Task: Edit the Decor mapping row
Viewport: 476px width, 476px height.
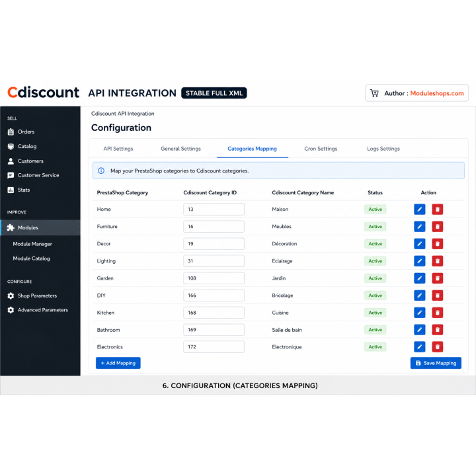Action: click(419, 244)
